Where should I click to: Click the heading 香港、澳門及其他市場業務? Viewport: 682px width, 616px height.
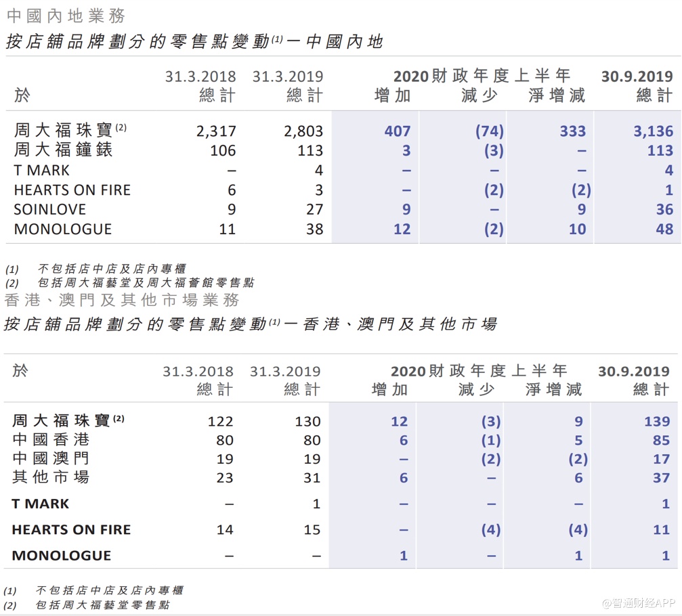[x=122, y=300]
